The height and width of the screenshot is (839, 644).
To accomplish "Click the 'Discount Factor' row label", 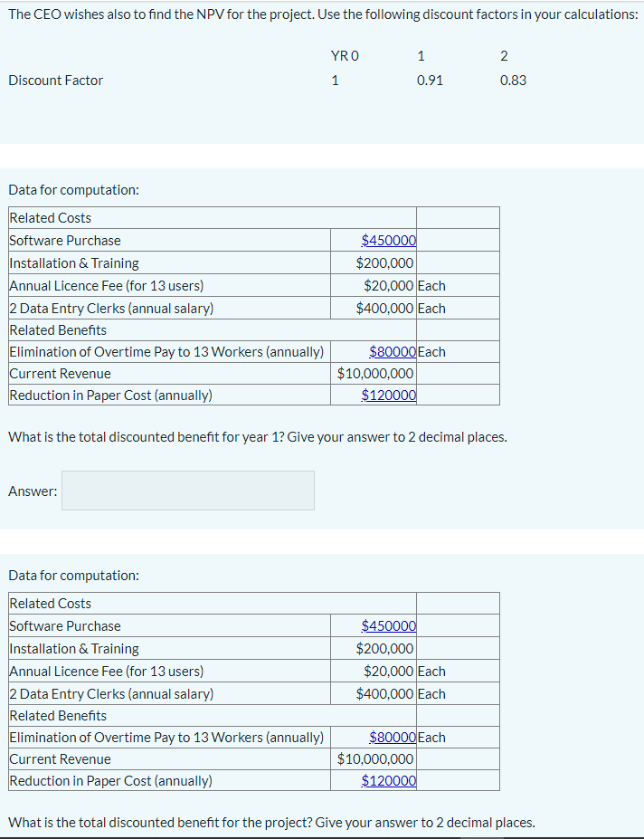I will point(56,81).
